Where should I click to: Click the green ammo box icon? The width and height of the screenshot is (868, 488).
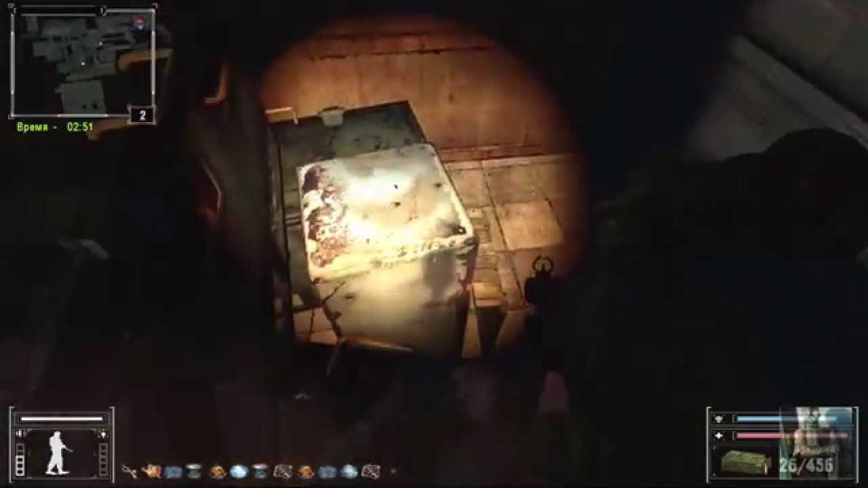[745, 462]
